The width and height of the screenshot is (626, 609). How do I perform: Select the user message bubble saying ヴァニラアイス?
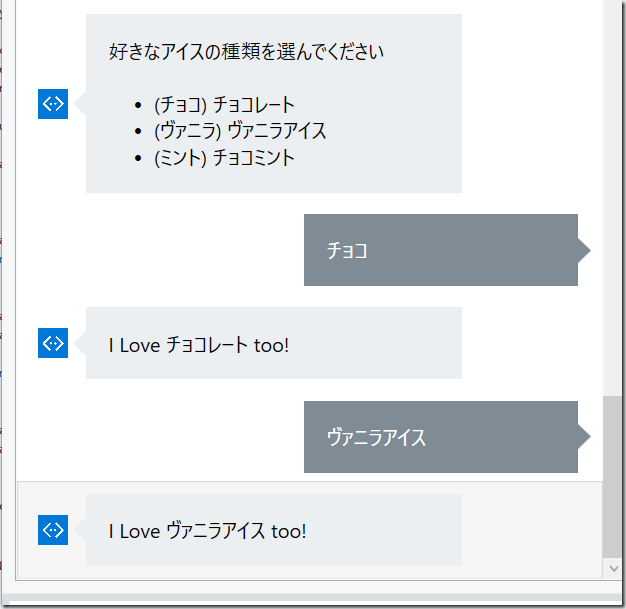pos(441,437)
